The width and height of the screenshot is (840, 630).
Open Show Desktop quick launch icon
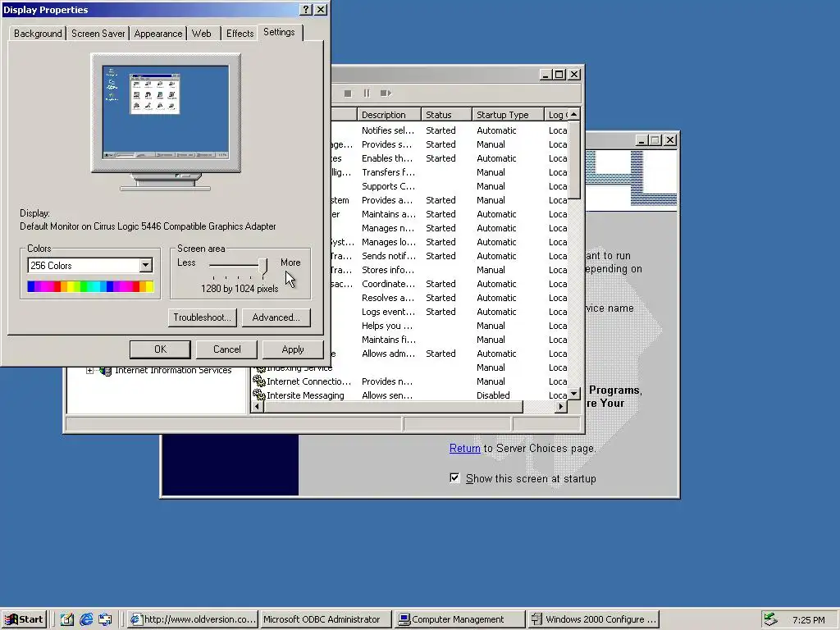click(66, 619)
